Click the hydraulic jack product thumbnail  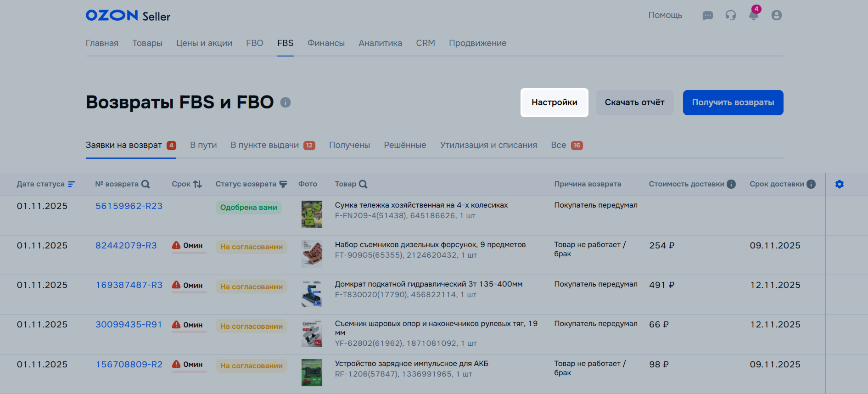pyautogui.click(x=312, y=294)
